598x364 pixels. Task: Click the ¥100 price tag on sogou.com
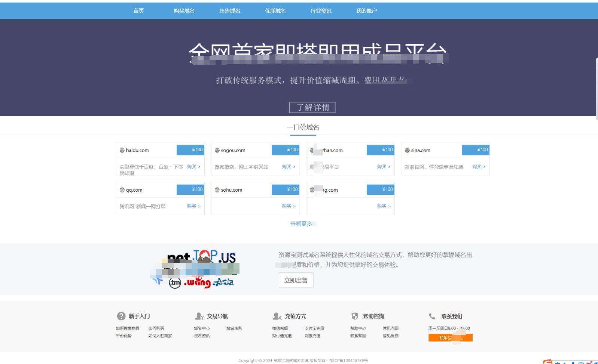tap(286, 150)
